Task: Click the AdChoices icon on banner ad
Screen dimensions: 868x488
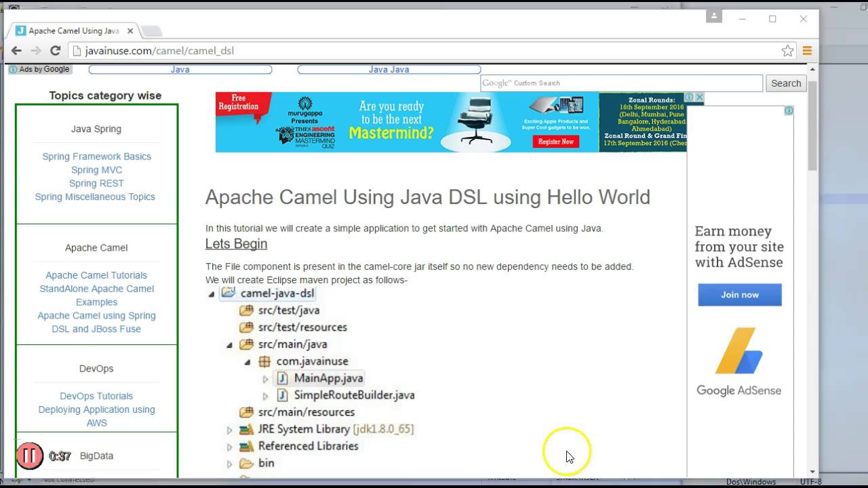Action: point(690,98)
